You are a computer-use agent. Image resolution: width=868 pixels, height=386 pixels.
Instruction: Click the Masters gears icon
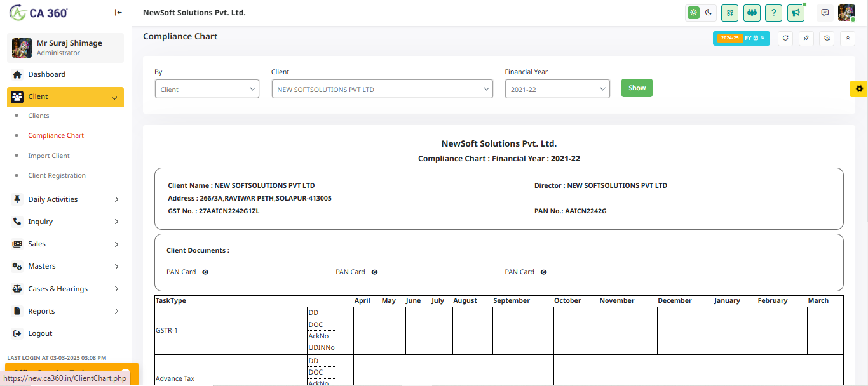(x=17, y=266)
